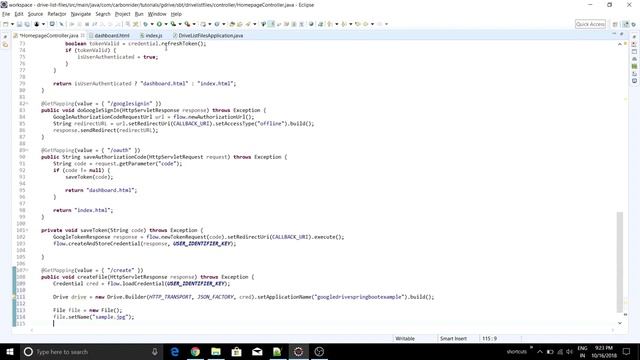Viewport: 640px width, 360px height.
Task: Click the New file toolbar icon
Action: pos(6,24)
